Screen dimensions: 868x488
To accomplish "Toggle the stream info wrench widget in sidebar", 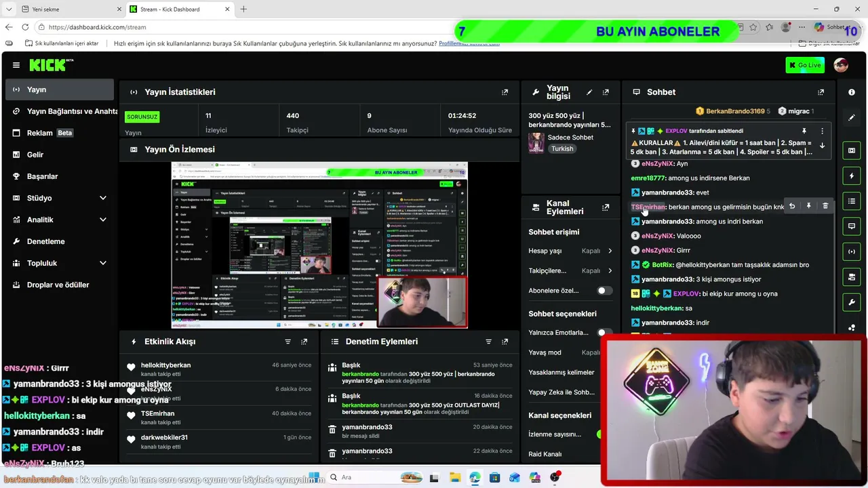I will point(852,302).
